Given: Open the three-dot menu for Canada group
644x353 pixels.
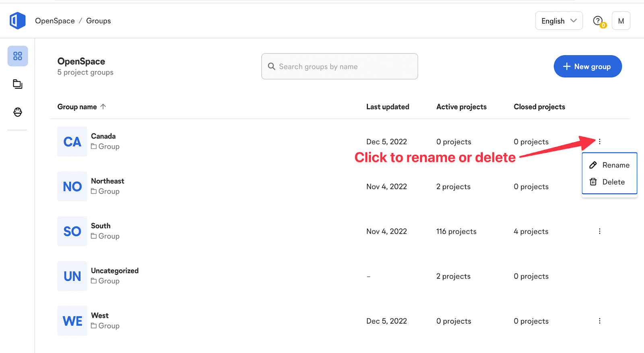Looking at the screenshot, I should (600, 141).
